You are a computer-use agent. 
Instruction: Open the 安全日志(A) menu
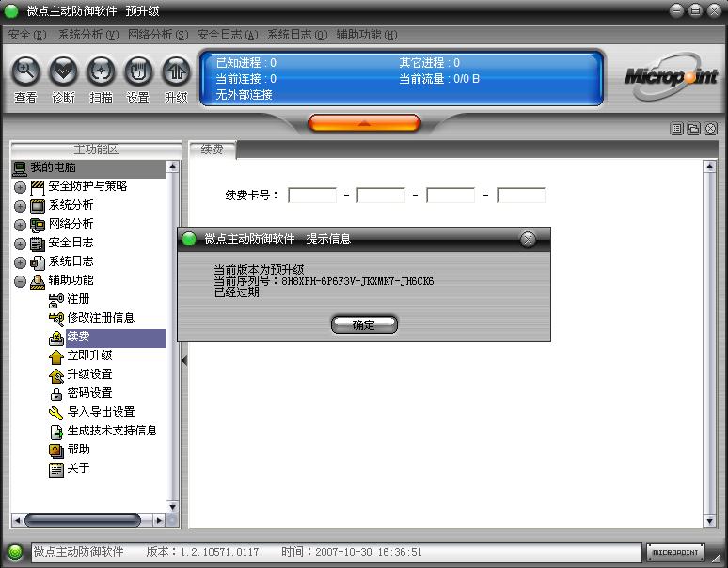pyautogui.click(x=228, y=35)
